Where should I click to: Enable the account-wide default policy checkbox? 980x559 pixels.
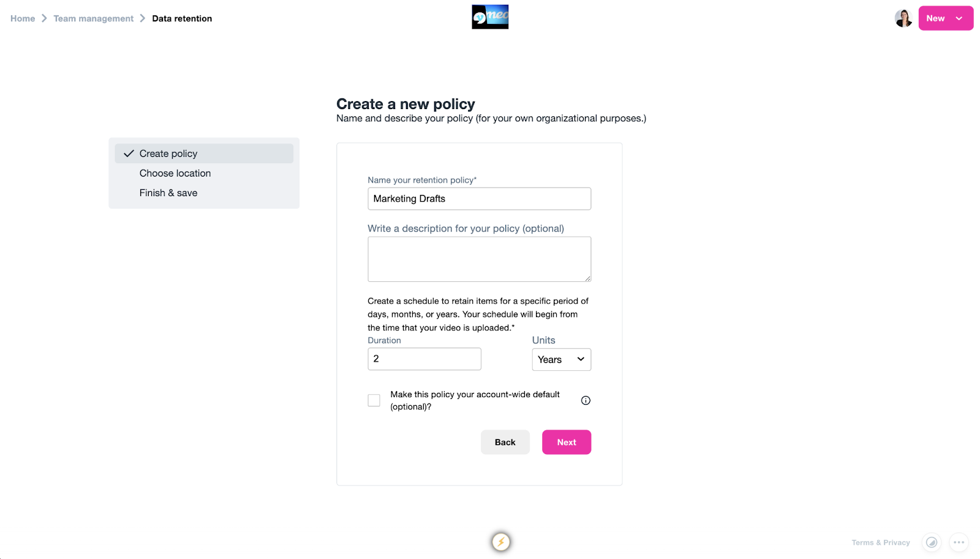(x=374, y=400)
